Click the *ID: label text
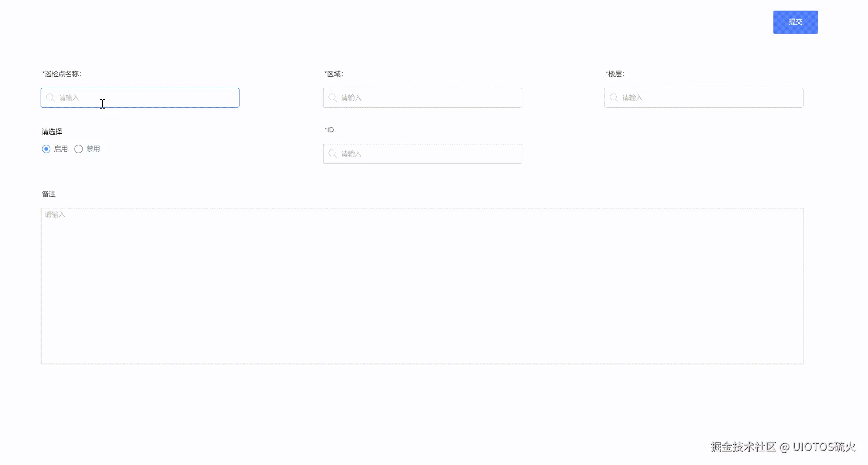 coord(330,130)
